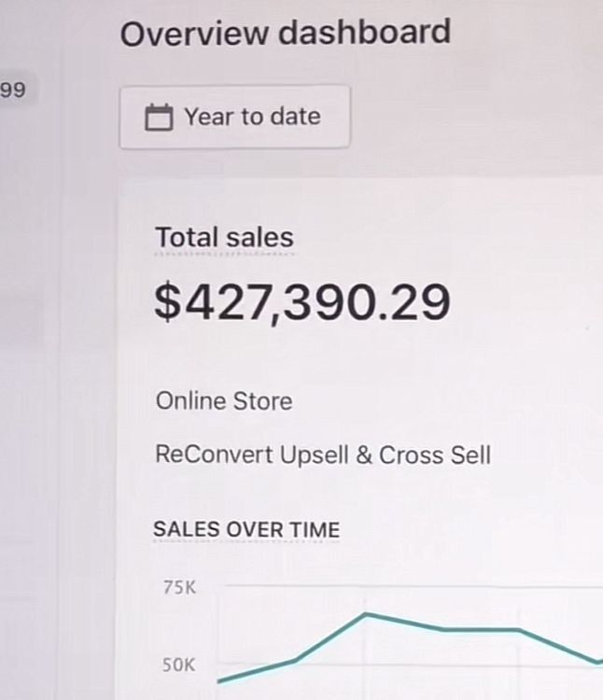Click the Overview dashboard page title
This screenshot has width=603, height=700.
[x=286, y=34]
